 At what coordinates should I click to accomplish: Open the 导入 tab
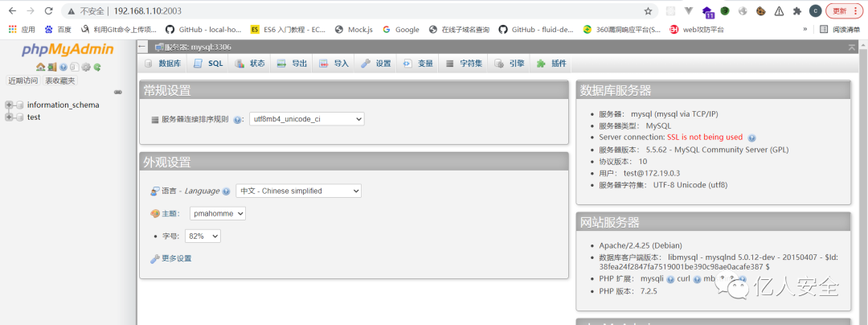pos(334,64)
